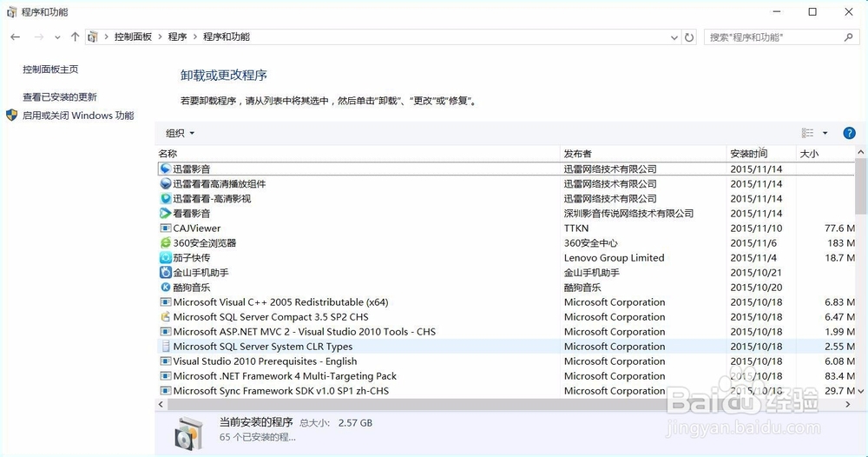This screenshot has height=457, width=868.
Task: Click the 迅雷看看-高清影视 icon
Action: [x=165, y=198]
